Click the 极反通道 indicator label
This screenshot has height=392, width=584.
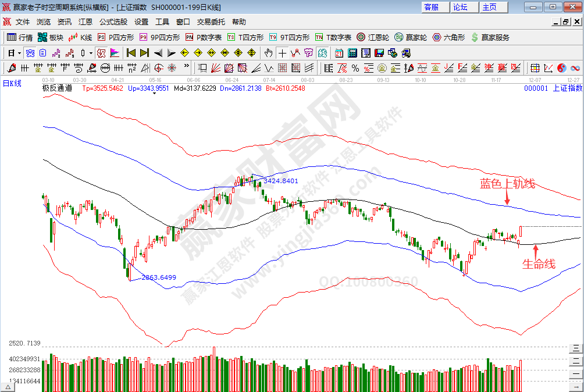57,88
